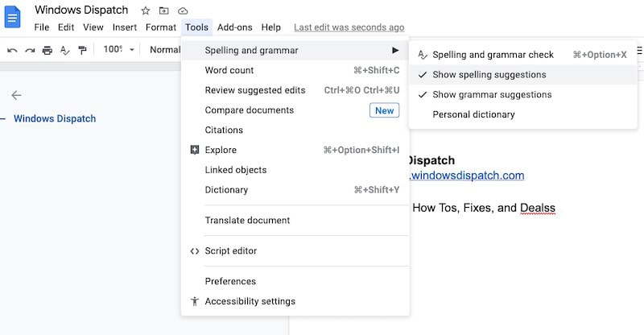Star the Windows Dispatch document

pyautogui.click(x=146, y=11)
